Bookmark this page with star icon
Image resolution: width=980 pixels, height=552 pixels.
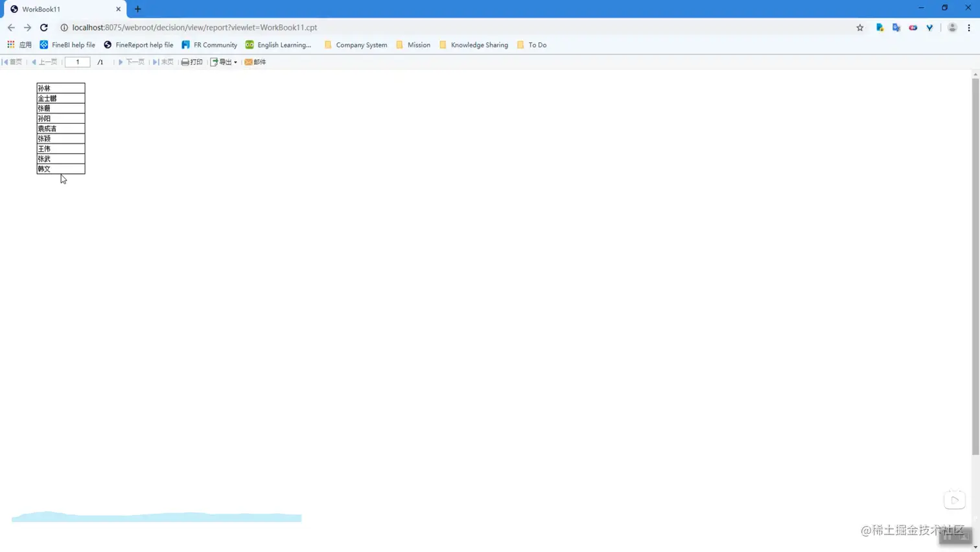860,27
